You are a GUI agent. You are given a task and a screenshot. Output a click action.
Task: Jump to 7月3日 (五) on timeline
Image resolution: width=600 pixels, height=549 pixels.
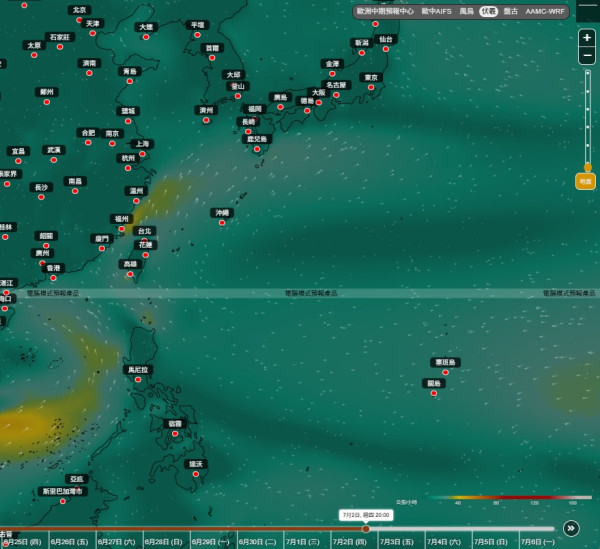pyautogui.click(x=397, y=542)
